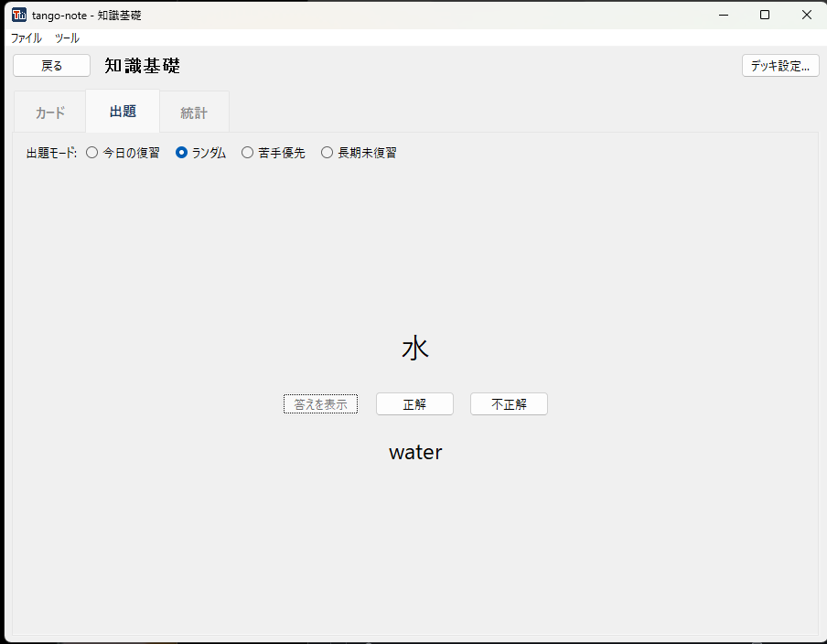Image resolution: width=827 pixels, height=644 pixels.
Task: Open the ツール menu
Action: pyautogui.click(x=67, y=38)
